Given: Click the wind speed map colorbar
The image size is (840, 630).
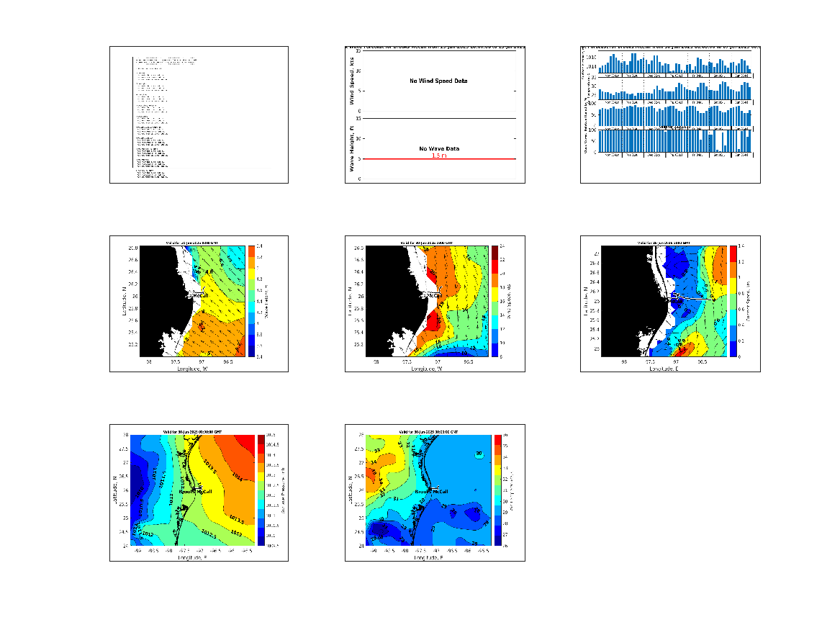Looking at the screenshot, I should click(x=495, y=301).
